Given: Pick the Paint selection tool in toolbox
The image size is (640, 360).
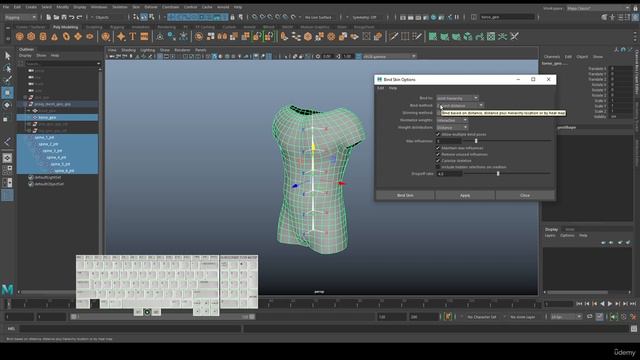Looking at the screenshot, I should 7,80.
